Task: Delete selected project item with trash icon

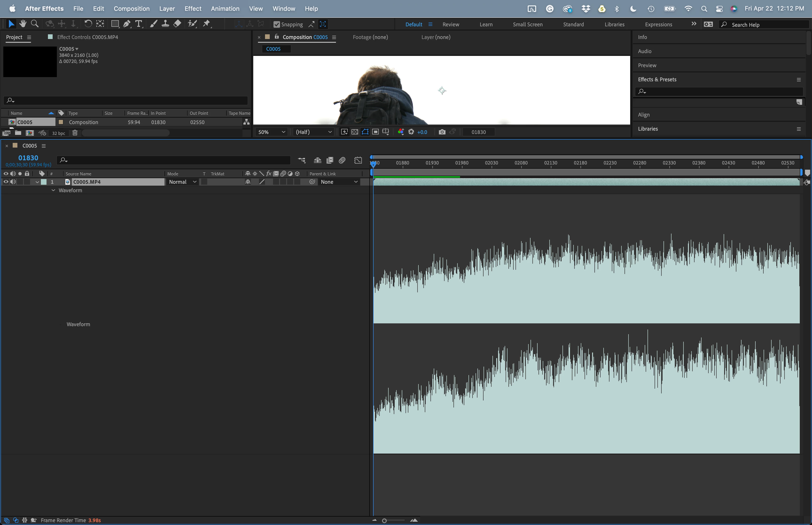Action: 75,133
